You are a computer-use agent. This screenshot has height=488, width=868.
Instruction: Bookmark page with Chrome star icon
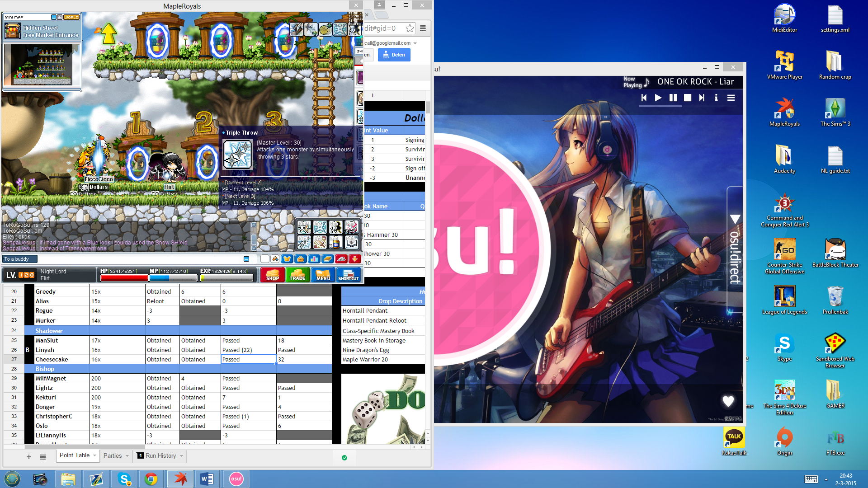coord(410,28)
